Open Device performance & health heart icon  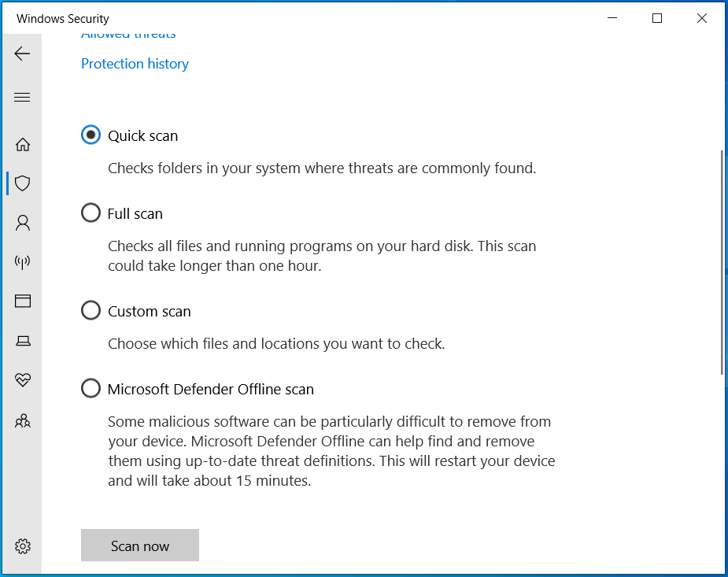[22, 380]
